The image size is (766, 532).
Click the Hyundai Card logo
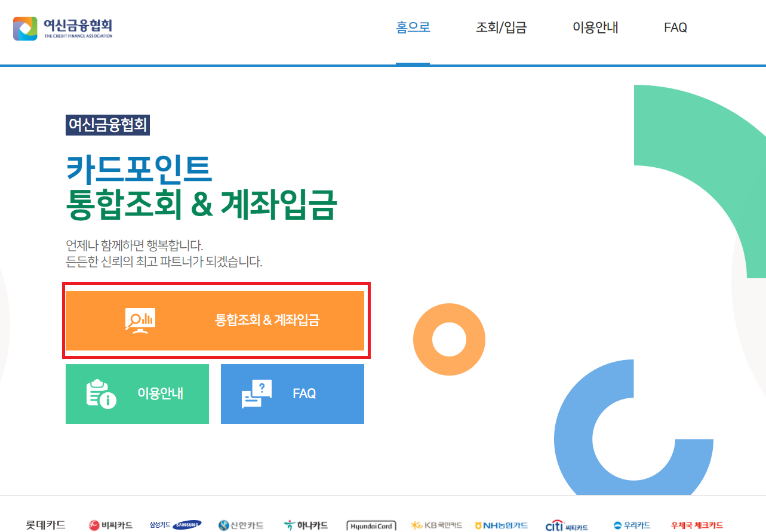(x=371, y=525)
